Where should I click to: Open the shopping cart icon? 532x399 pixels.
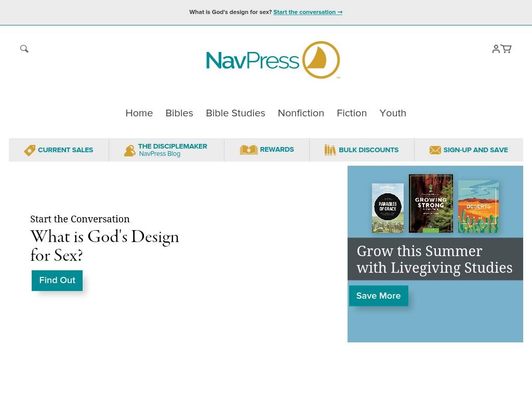(506, 49)
